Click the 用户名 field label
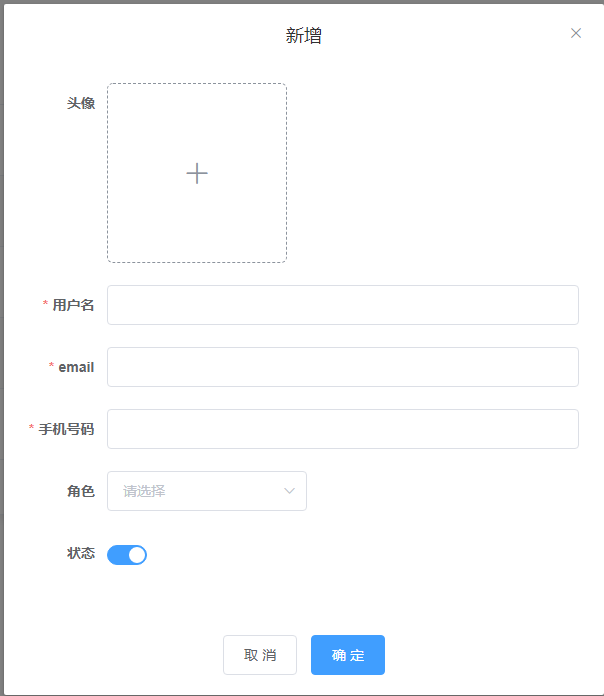 coord(73,305)
